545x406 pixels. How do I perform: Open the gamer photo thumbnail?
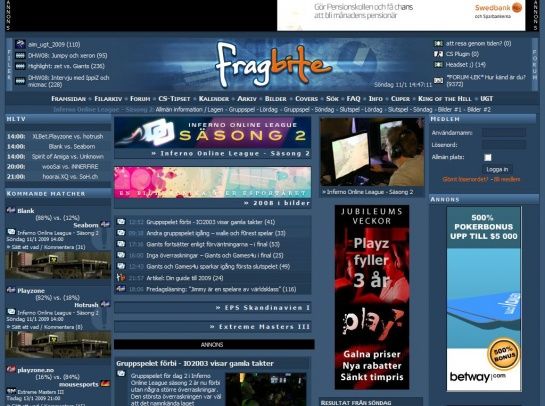(x=372, y=152)
